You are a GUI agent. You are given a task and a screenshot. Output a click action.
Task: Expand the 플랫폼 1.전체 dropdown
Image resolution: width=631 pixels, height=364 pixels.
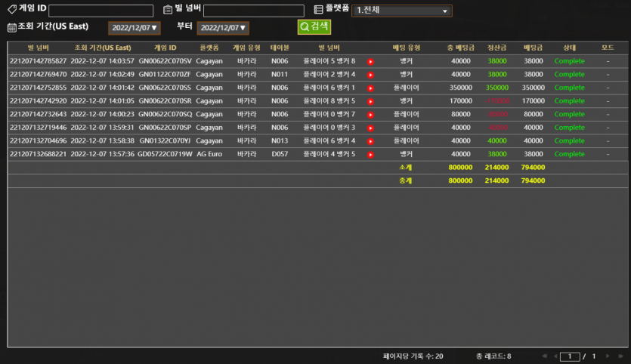(401, 11)
